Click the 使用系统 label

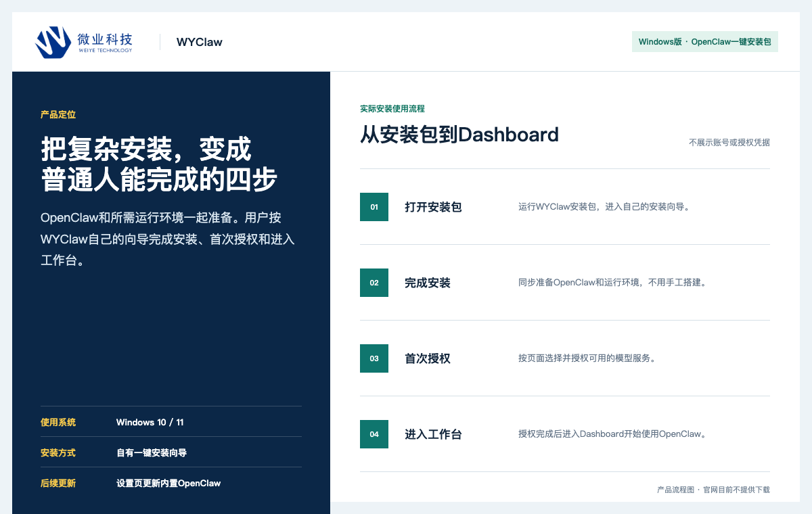[x=58, y=423]
